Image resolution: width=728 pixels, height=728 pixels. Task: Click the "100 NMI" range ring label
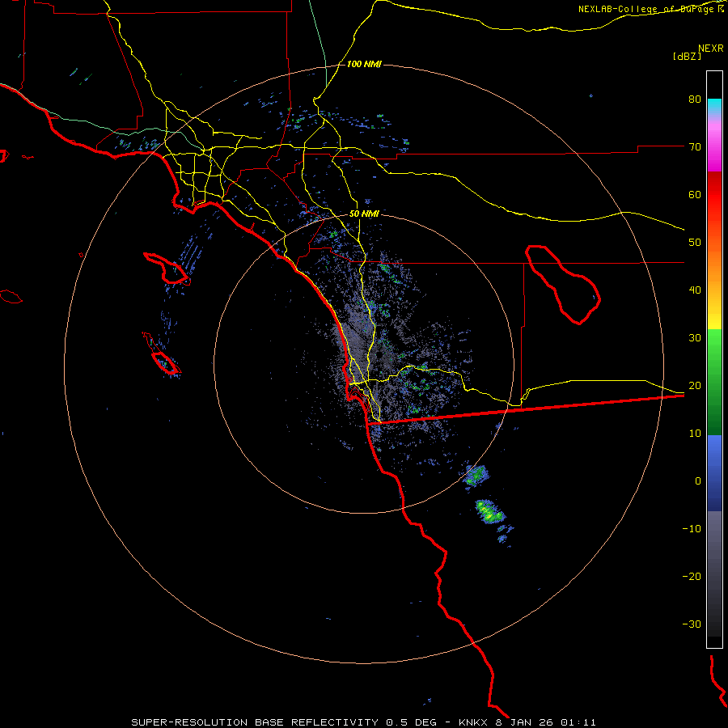(364, 64)
